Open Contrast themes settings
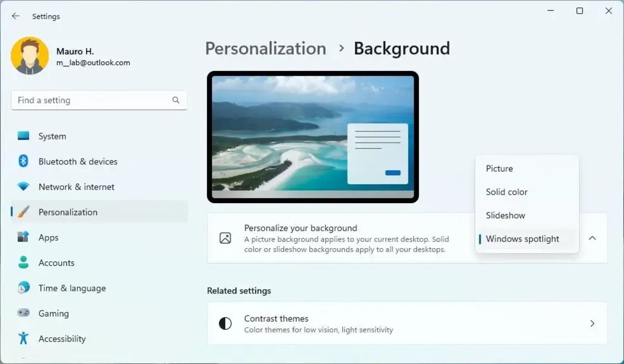Screen dimensions: 624x364 click(x=407, y=324)
